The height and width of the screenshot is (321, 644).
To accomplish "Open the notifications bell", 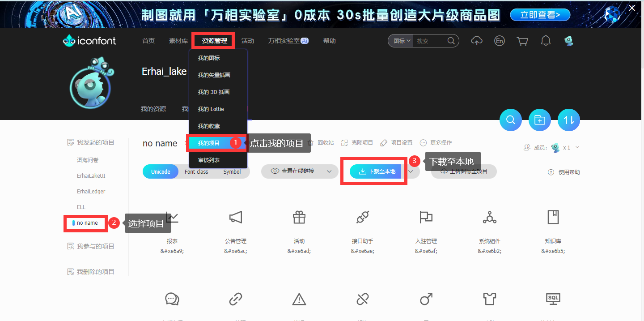I will [x=546, y=41].
